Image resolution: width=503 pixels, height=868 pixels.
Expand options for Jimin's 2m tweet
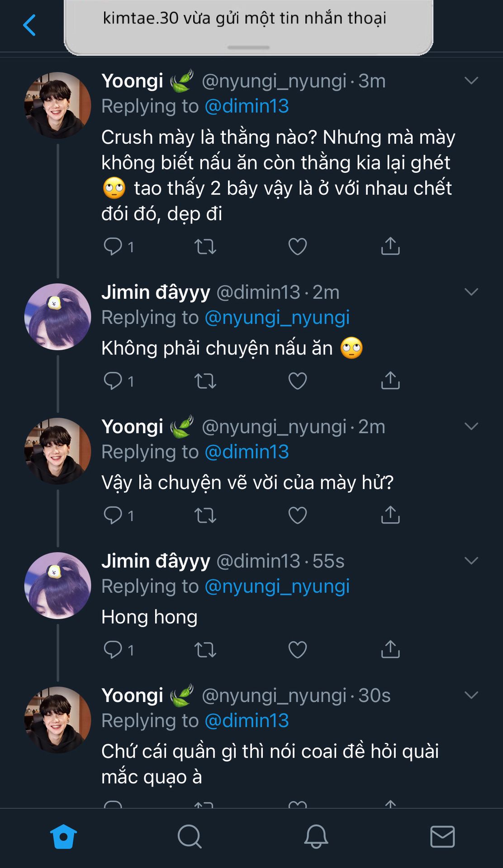471,292
